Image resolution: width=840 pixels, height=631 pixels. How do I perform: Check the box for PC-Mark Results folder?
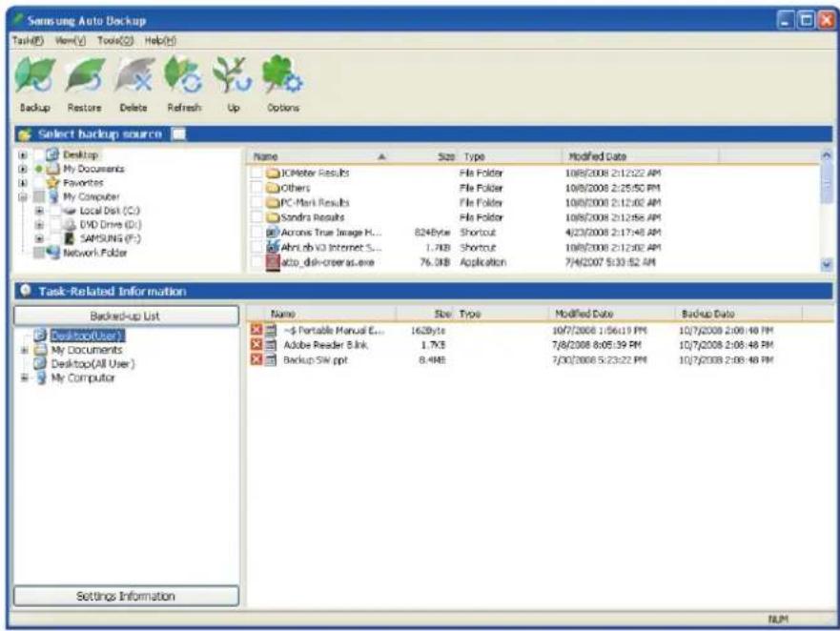coord(257,202)
